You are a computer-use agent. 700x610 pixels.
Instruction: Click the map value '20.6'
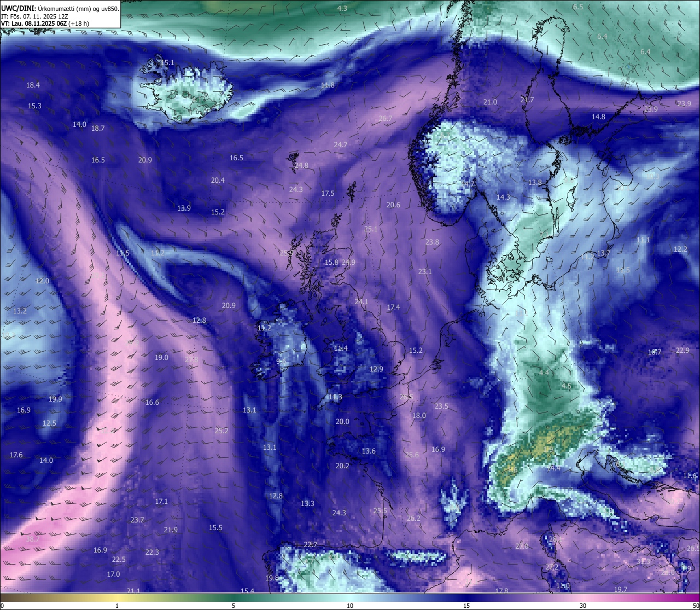(x=393, y=205)
